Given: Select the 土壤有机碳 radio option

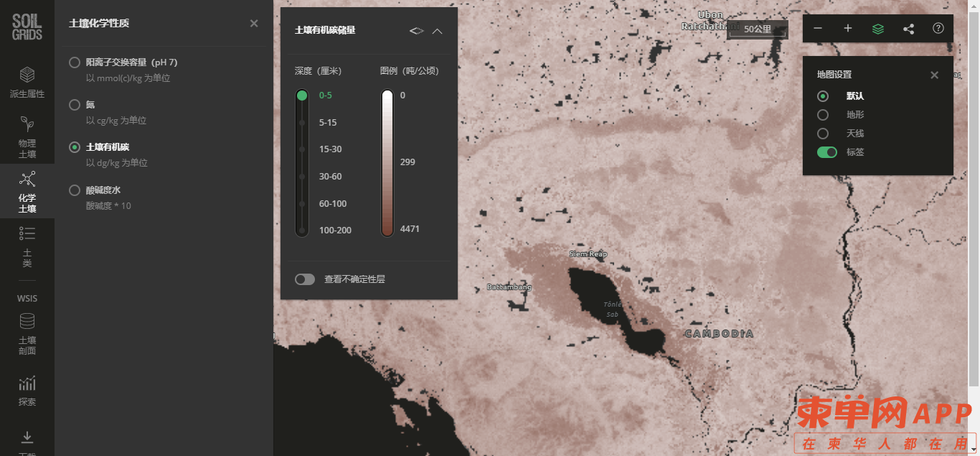Looking at the screenshot, I should point(75,147).
